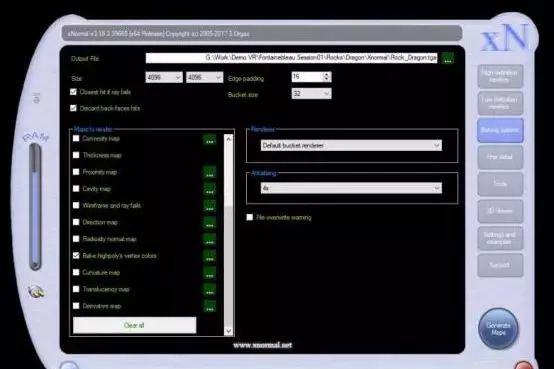
Task: Open the Antialiasing 4x dropdown
Action: coord(351,188)
